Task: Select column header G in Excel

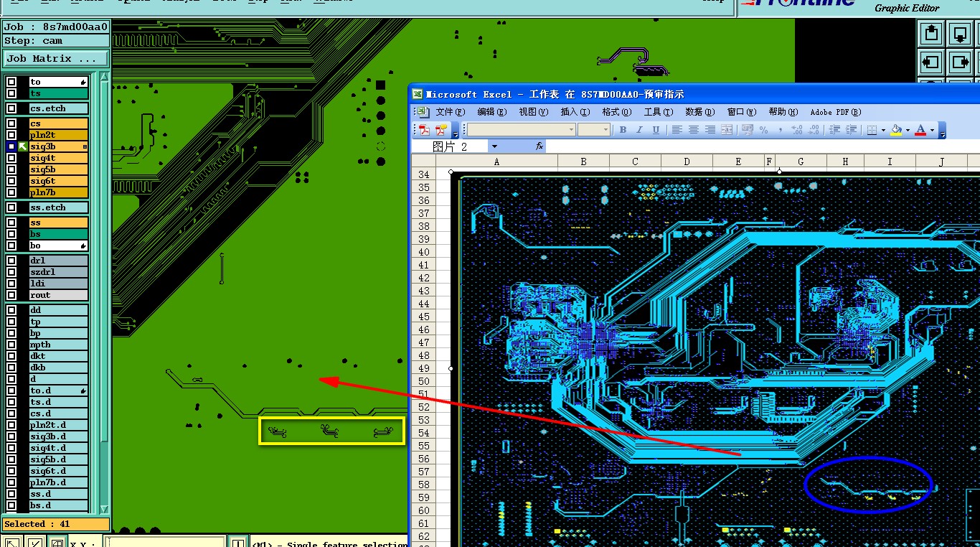Action: 800,162
